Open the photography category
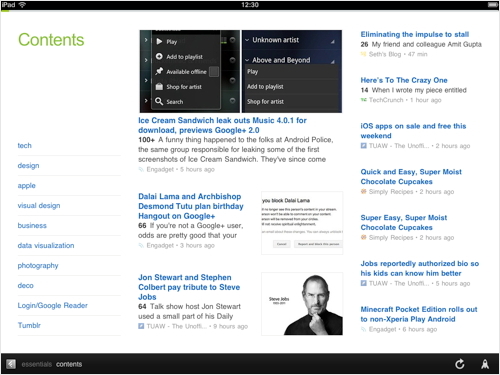This screenshot has height=375, width=500. point(38,265)
